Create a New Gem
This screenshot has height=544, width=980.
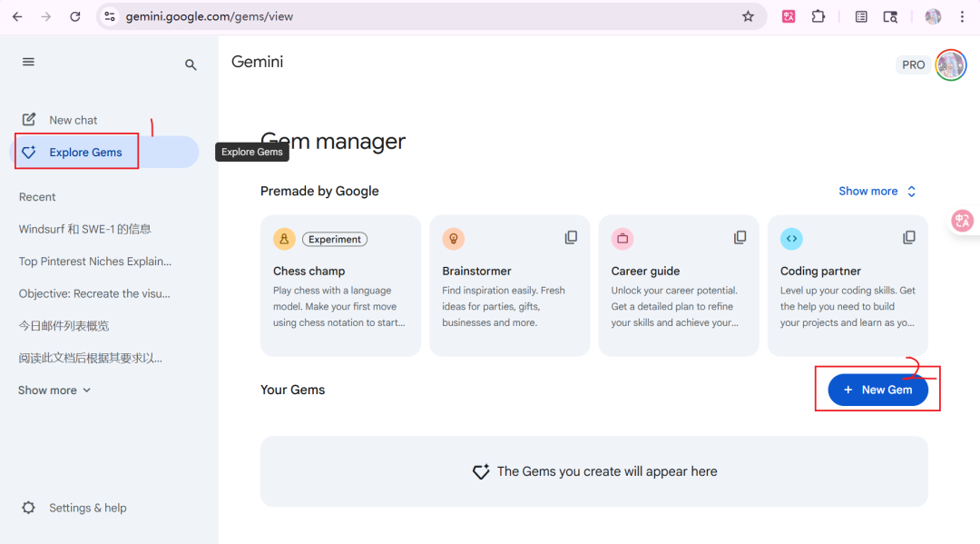click(x=877, y=390)
